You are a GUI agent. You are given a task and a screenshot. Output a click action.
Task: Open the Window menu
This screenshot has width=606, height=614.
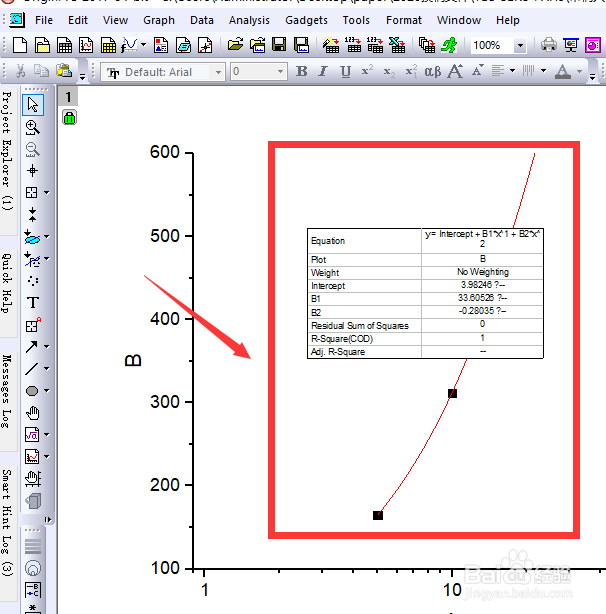click(459, 20)
